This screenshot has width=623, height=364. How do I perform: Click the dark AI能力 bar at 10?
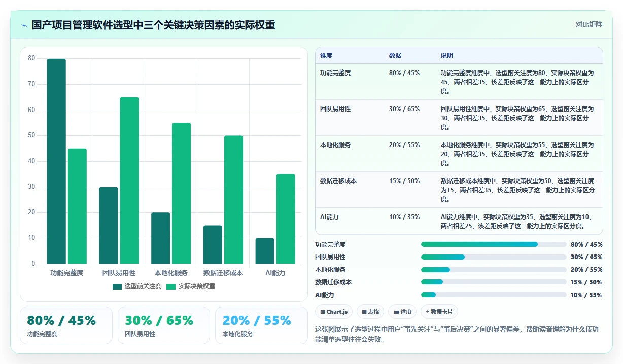click(265, 251)
